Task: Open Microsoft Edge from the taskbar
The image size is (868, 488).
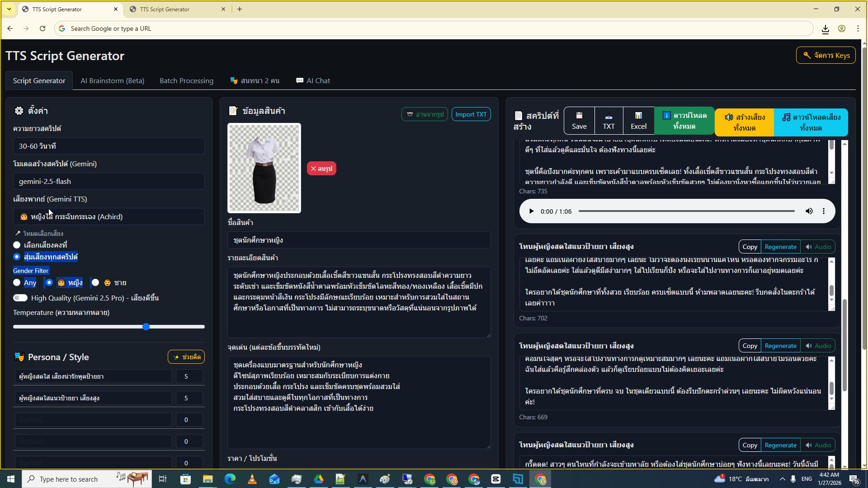Action: (230, 479)
